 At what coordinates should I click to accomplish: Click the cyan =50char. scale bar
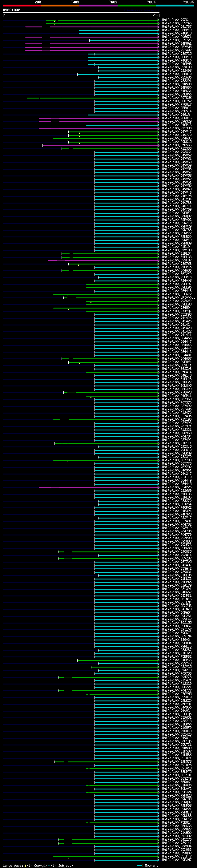pos(139,866)
